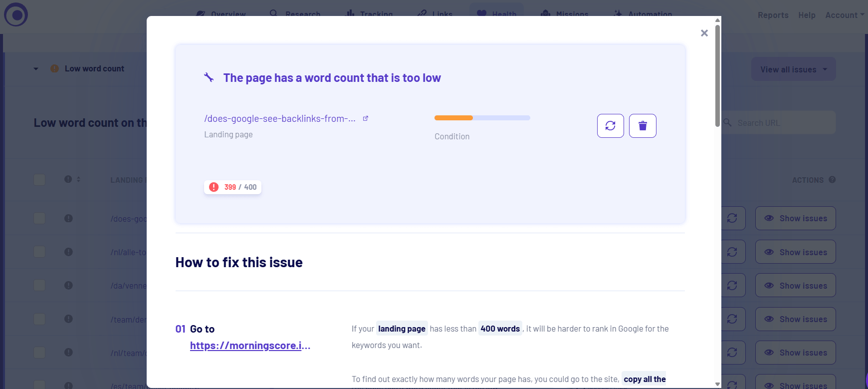Click the Low word count warning icon

click(x=54, y=68)
